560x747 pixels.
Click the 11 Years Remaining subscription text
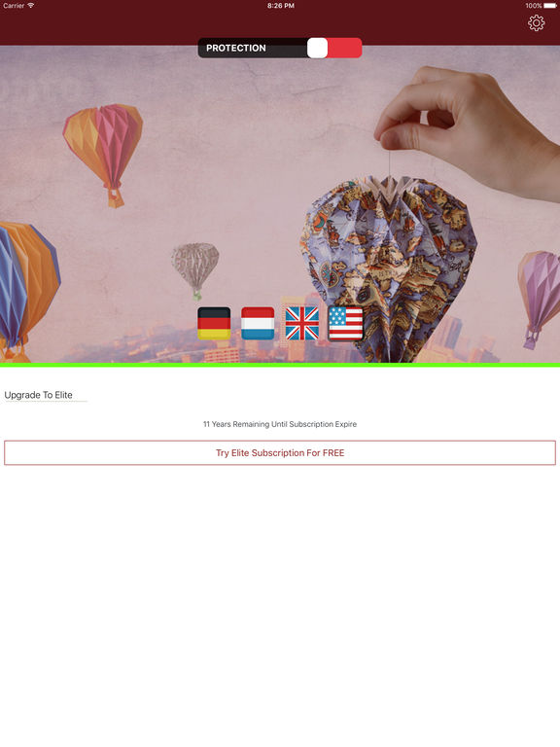(280, 424)
